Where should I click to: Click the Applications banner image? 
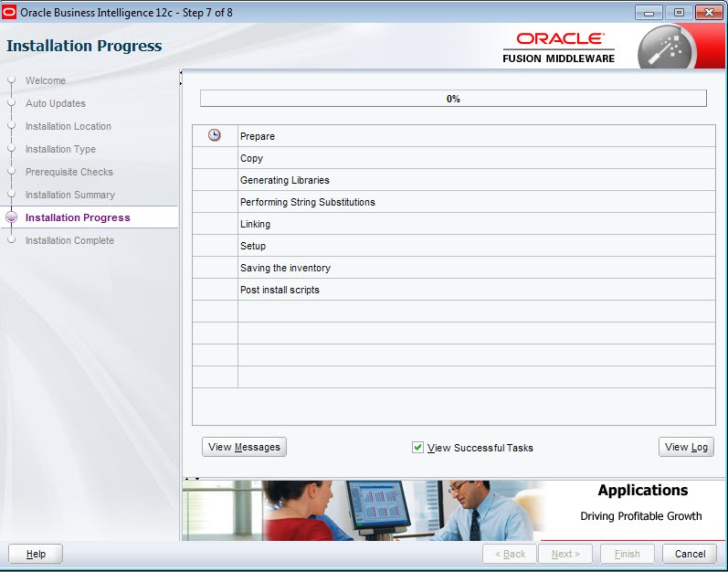coord(362,510)
